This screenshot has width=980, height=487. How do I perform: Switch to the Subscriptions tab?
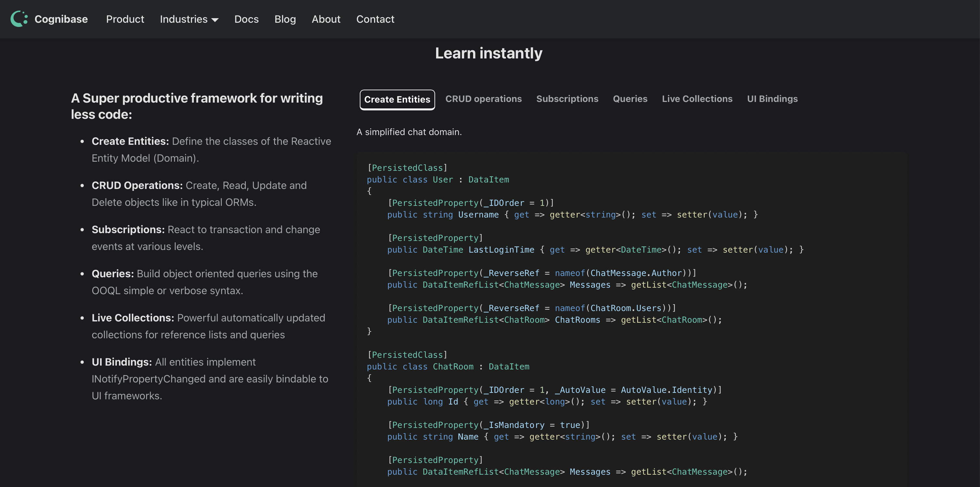[567, 99]
